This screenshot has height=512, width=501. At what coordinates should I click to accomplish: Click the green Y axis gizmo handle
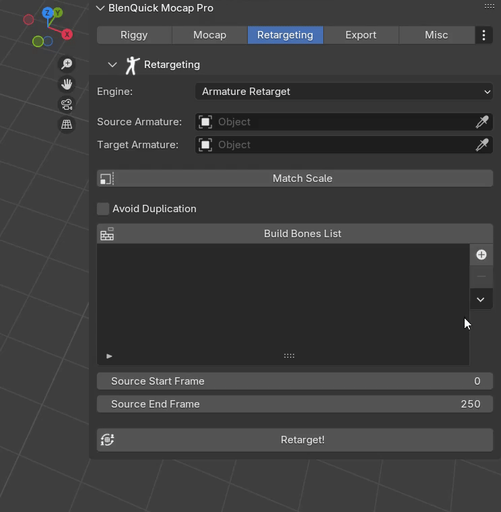coord(58,13)
